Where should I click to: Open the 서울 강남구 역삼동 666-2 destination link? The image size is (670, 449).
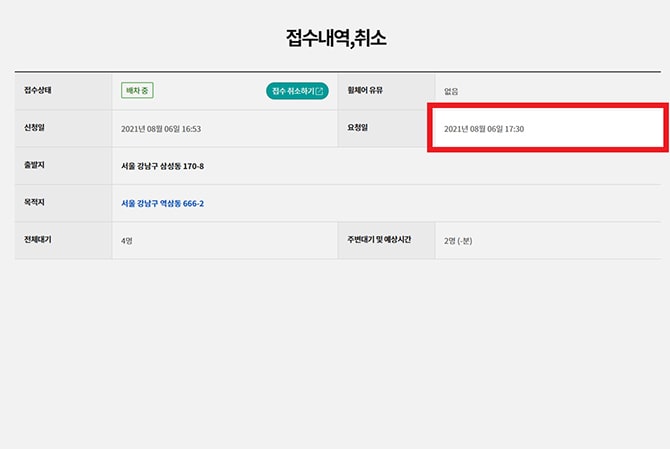click(x=162, y=203)
